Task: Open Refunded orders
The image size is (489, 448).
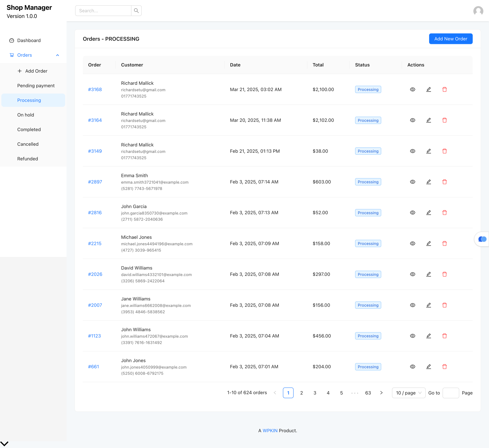Action: [x=33, y=159]
